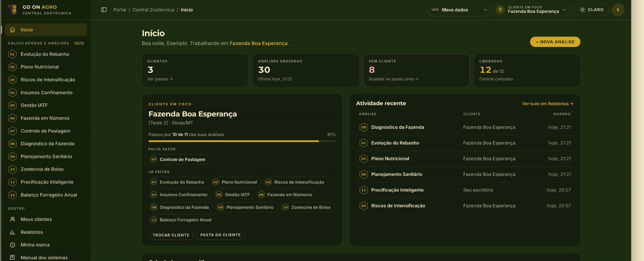The height and width of the screenshot is (261, 644).
Task: Click hexagon 12 icon beside Balanço Forrageiro Anual in sidebar
Action: click(x=12, y=195)
